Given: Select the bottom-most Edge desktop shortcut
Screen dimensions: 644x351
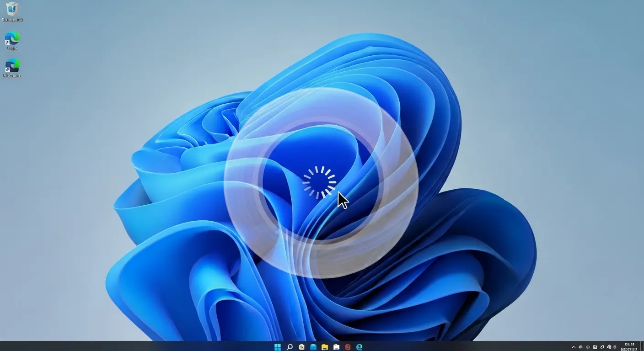Looking at the screenshot, I should pyautogui.click(x=12, y=68).
